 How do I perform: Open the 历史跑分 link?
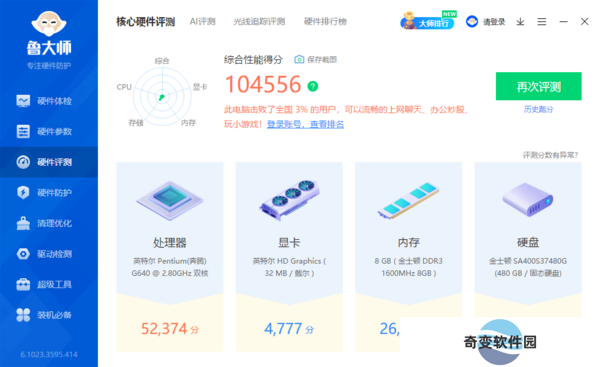(x=538, y=109)
